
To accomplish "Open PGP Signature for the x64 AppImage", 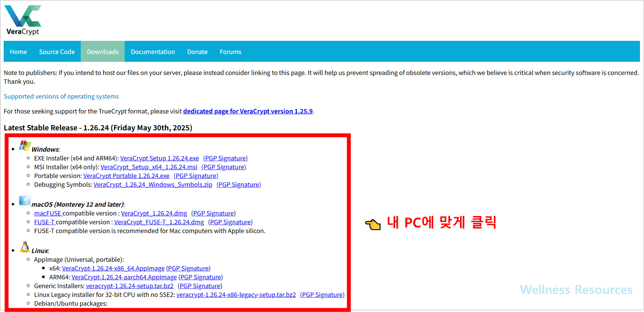I will (188, 268).
